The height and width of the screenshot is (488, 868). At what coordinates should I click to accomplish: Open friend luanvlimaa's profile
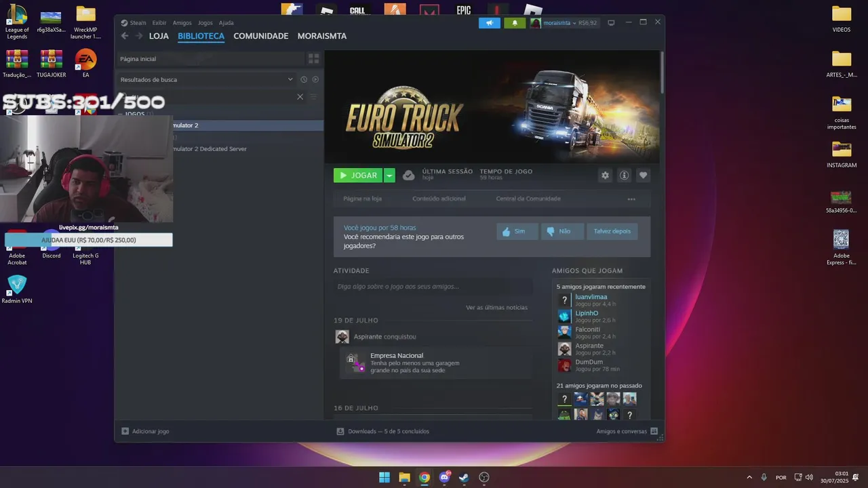click(591, 297)
